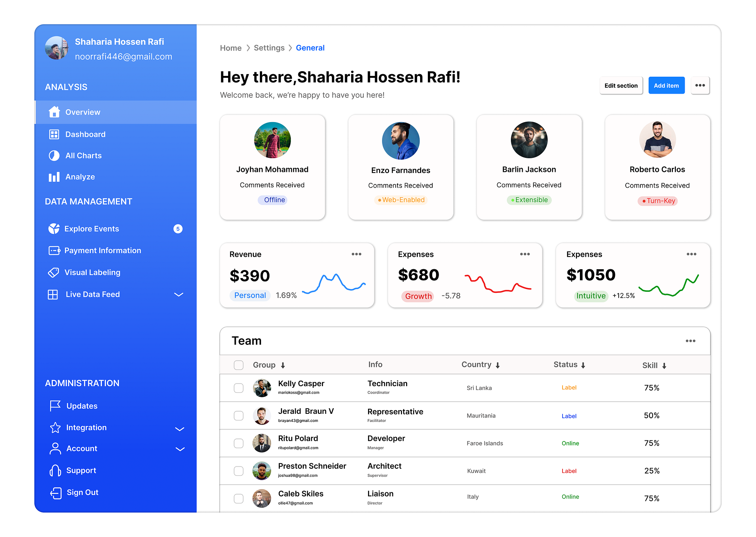Click the Visual Labeling tag icon

54,273
